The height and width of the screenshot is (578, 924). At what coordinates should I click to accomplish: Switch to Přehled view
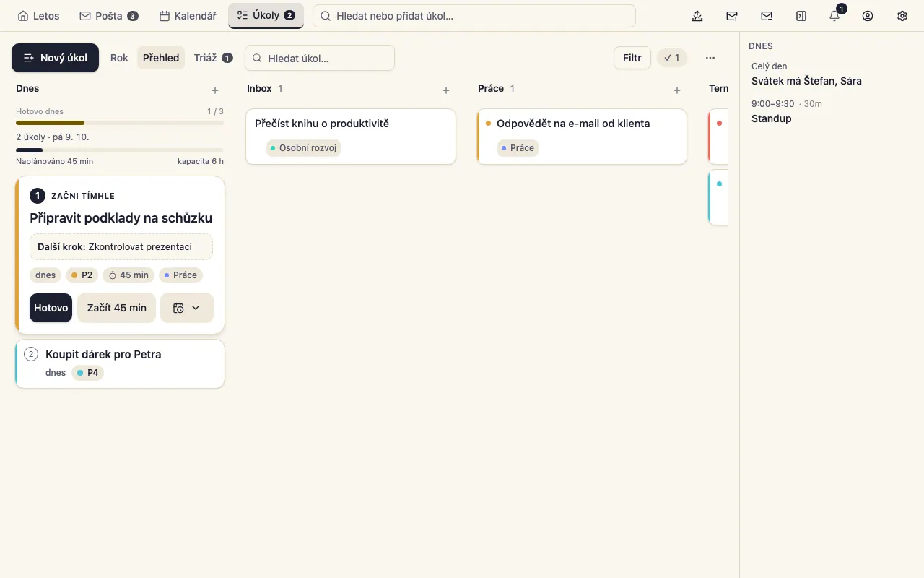161,58
